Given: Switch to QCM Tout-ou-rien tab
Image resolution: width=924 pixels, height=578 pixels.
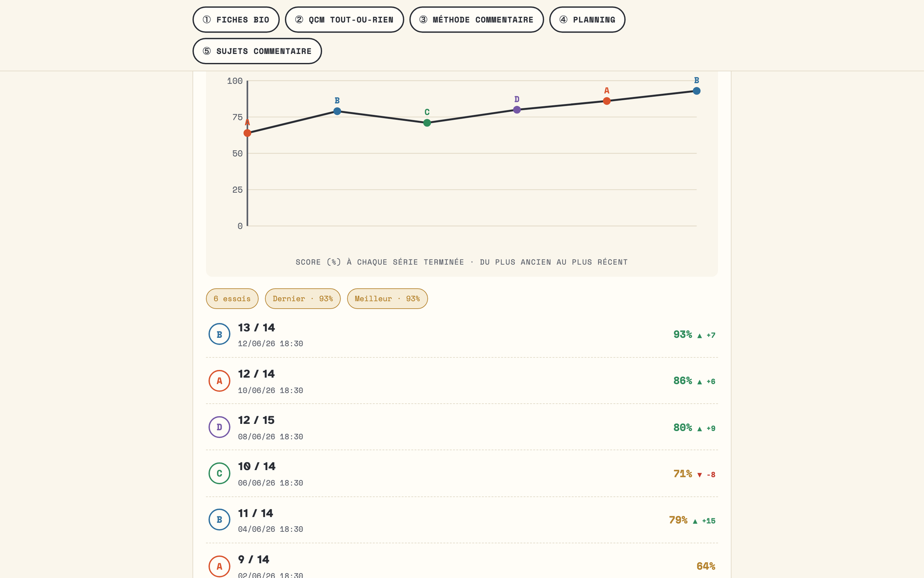Looking at the screenshot, I should (x=344, y=20).
